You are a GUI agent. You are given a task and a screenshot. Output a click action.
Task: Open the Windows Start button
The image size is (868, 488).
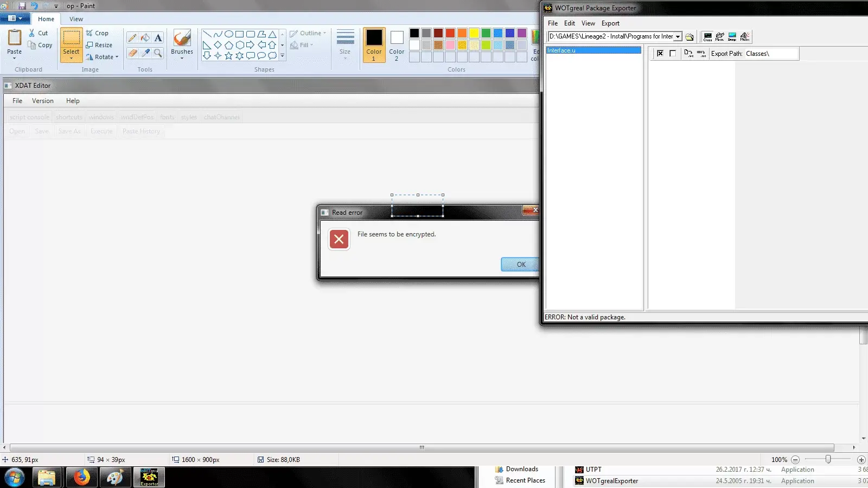15,478
